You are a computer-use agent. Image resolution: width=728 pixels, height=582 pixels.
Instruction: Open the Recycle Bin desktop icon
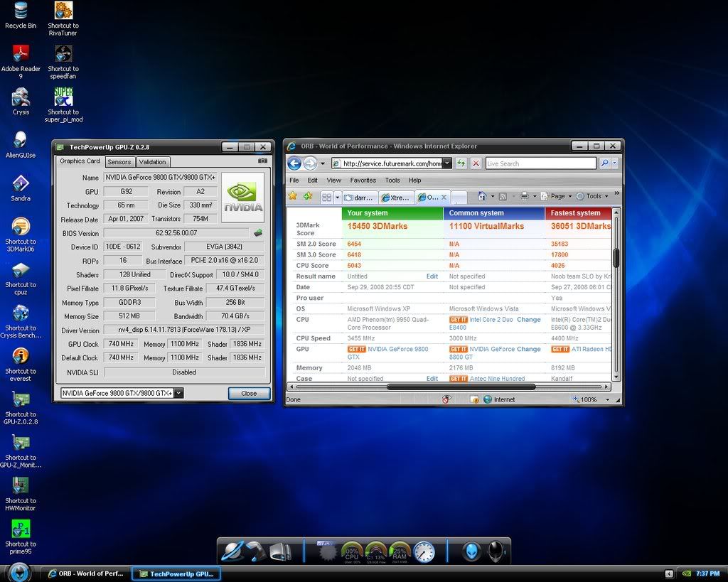(x=21, y=16)
